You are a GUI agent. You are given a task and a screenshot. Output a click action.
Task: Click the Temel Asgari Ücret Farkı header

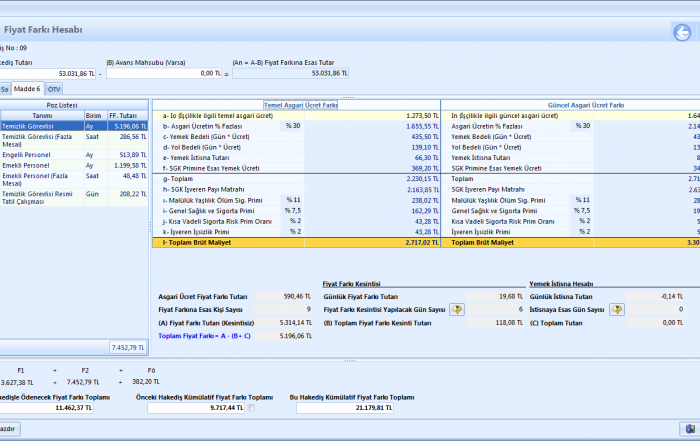coord(301,104)
